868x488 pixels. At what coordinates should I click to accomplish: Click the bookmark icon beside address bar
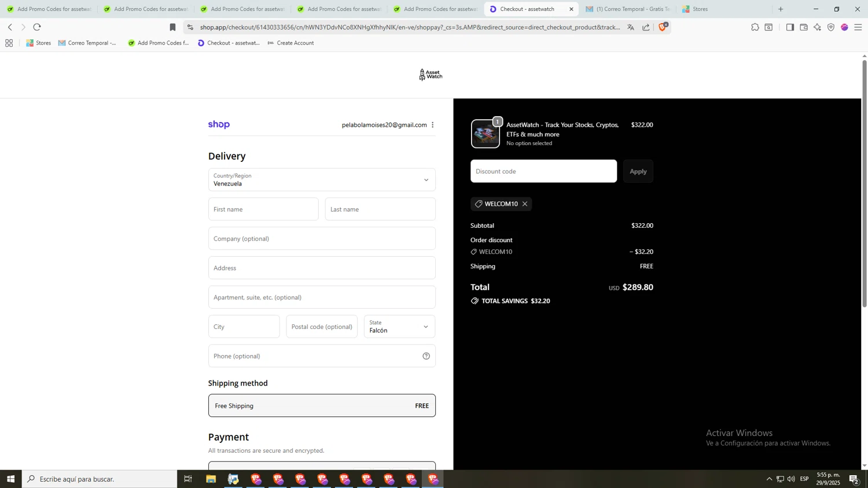click(172, 27)
